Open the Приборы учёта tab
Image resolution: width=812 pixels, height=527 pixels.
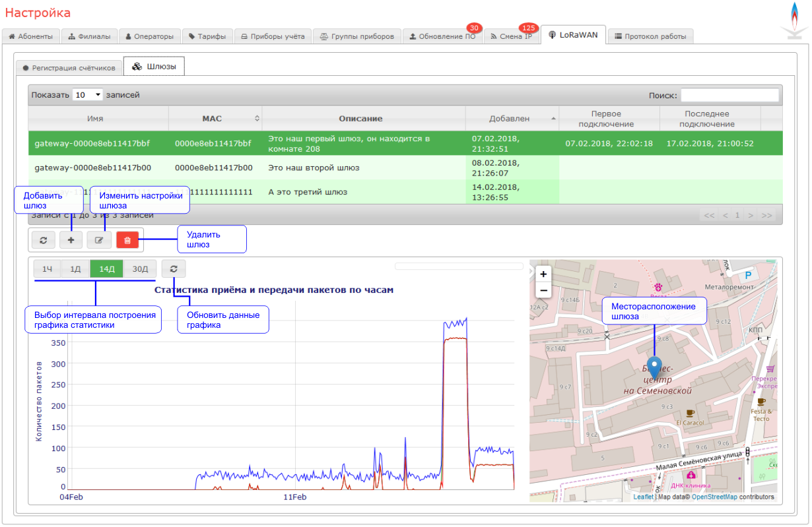[x=272, y=36]
